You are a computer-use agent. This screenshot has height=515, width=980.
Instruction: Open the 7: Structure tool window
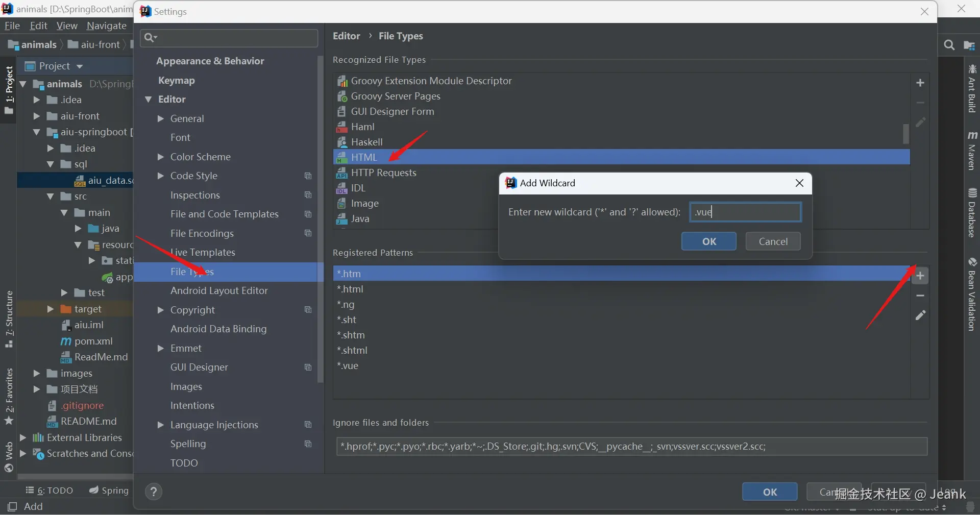coord(9,319)
